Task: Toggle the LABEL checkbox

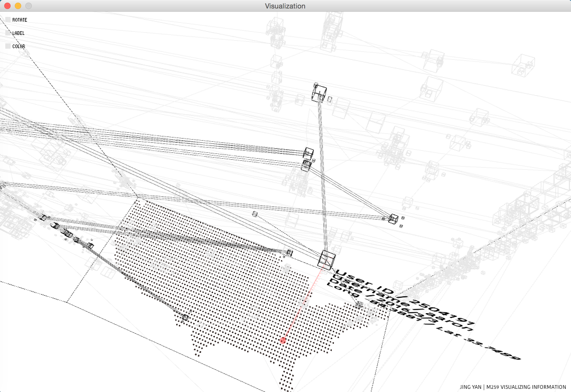Action: click(8, 33)
